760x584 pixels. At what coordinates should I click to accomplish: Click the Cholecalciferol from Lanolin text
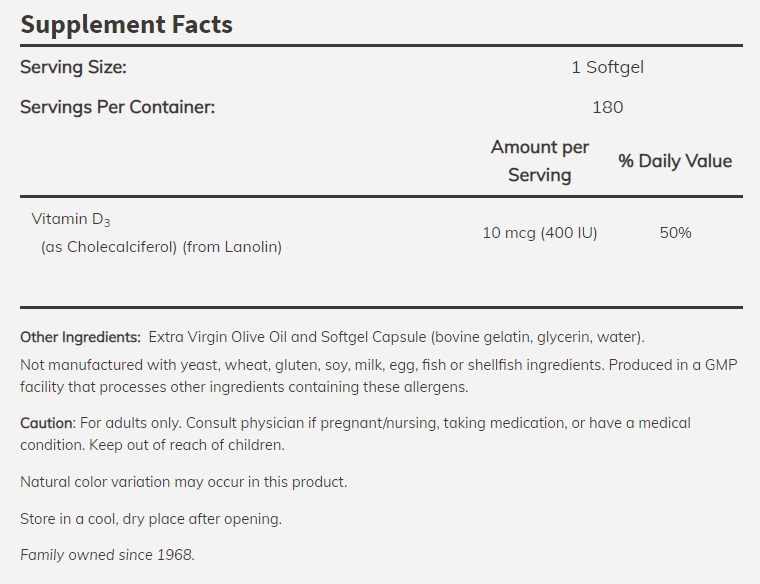[161, 246]
